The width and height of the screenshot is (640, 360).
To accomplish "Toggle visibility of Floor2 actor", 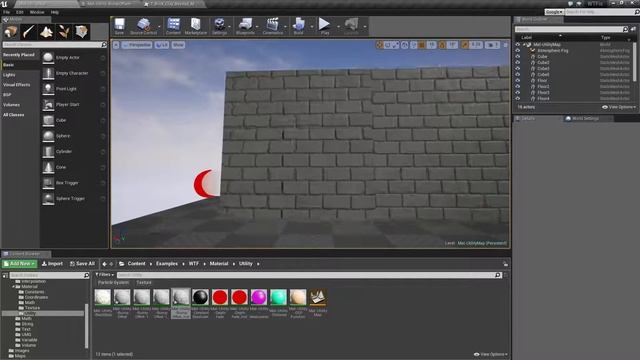I will pos(518,87).
